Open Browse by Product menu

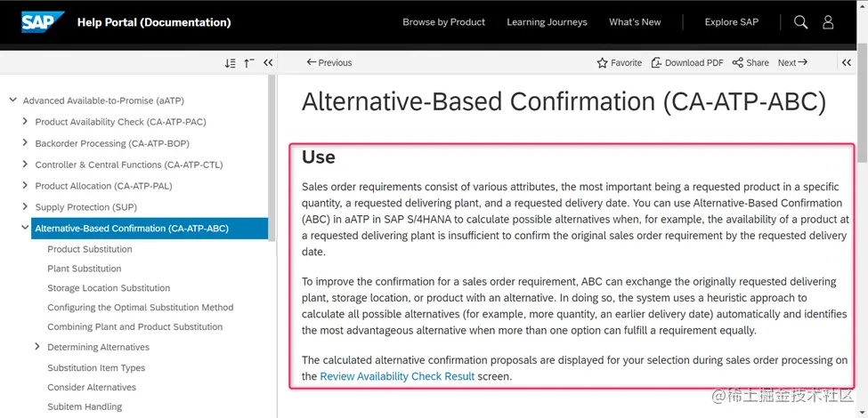click(x=444, y=22)
